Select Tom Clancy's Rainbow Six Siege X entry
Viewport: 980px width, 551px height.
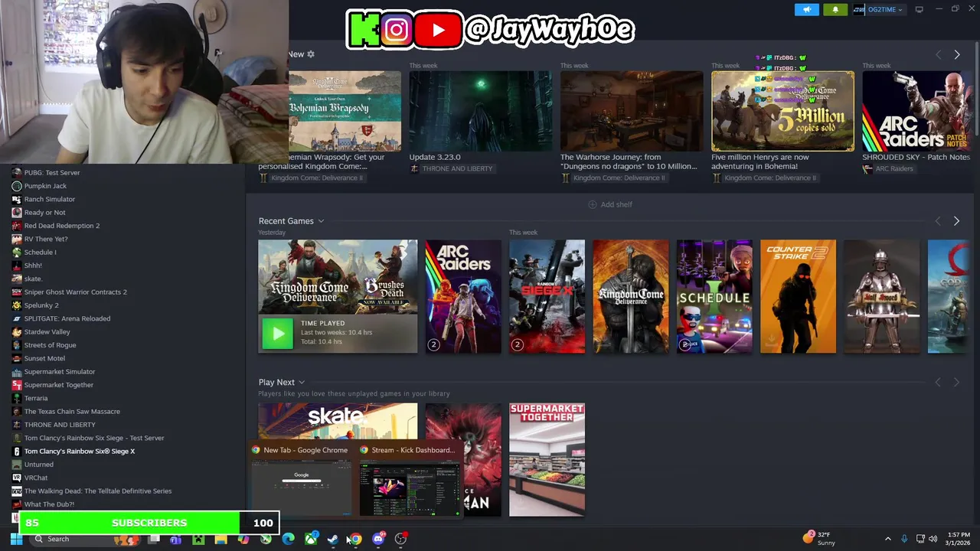(80, 451)
